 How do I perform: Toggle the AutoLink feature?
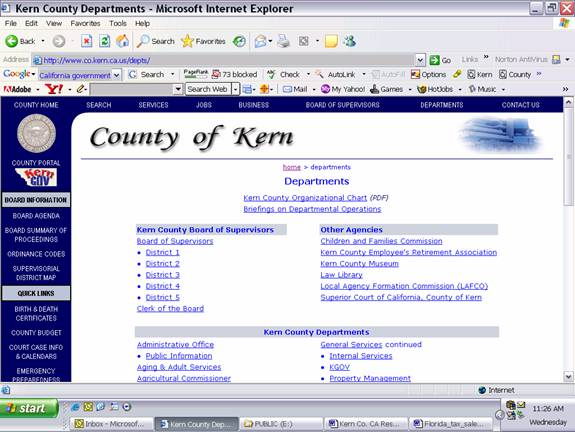[x=336, y=74]
